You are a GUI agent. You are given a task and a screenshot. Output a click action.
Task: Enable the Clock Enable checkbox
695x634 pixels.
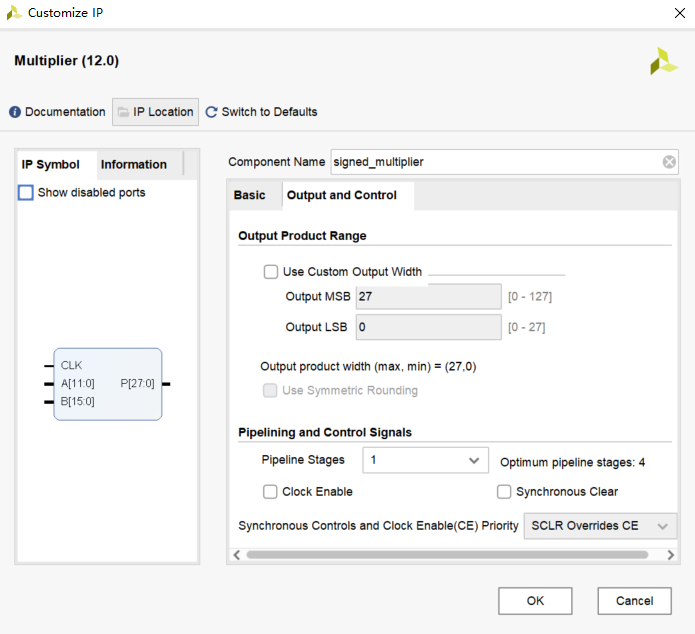[x=270, y=492]
